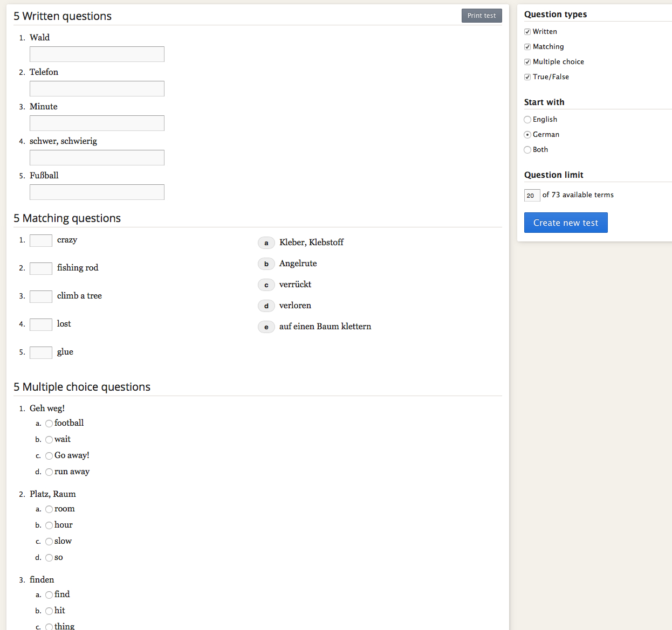This screenshot has height=630, width=672.
Task: Click the letter e badge for Baum klettern
Action: coord(266,327)
